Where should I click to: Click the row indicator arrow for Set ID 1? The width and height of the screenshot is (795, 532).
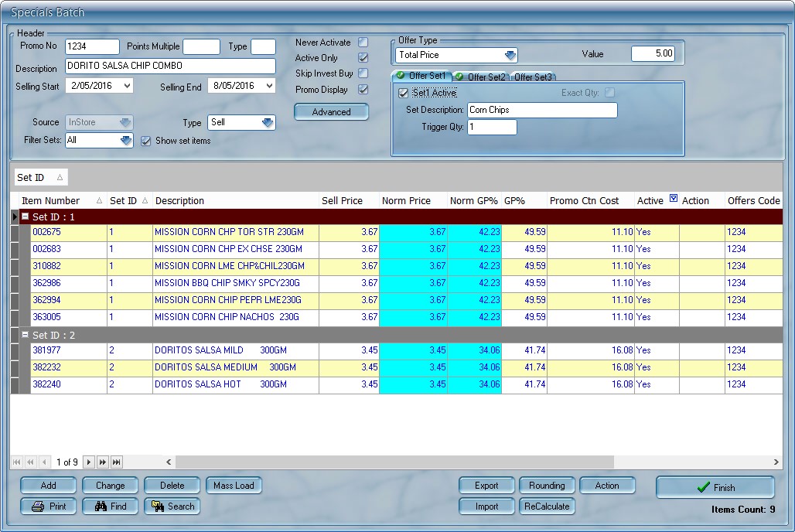click(15, 217)
